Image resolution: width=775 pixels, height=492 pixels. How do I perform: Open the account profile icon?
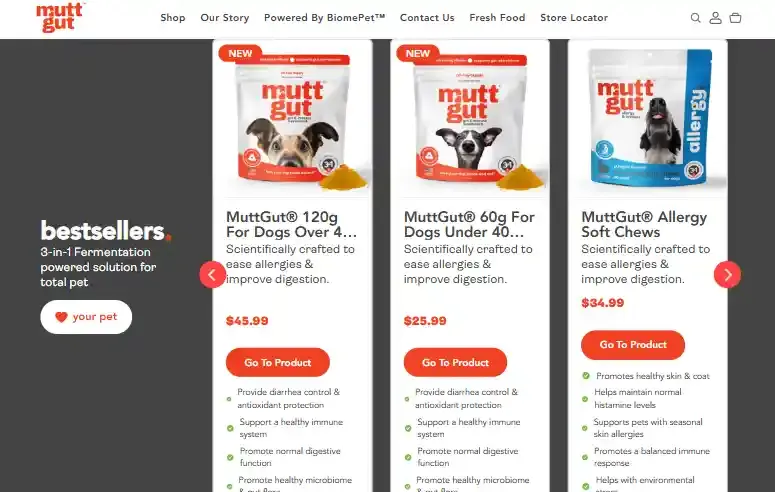[715, 18]
